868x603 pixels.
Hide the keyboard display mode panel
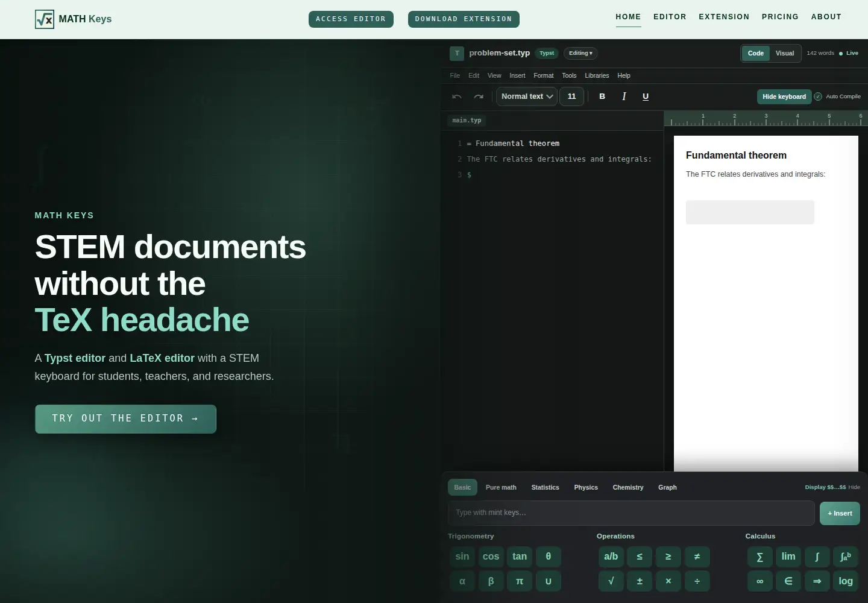[854, 487]
